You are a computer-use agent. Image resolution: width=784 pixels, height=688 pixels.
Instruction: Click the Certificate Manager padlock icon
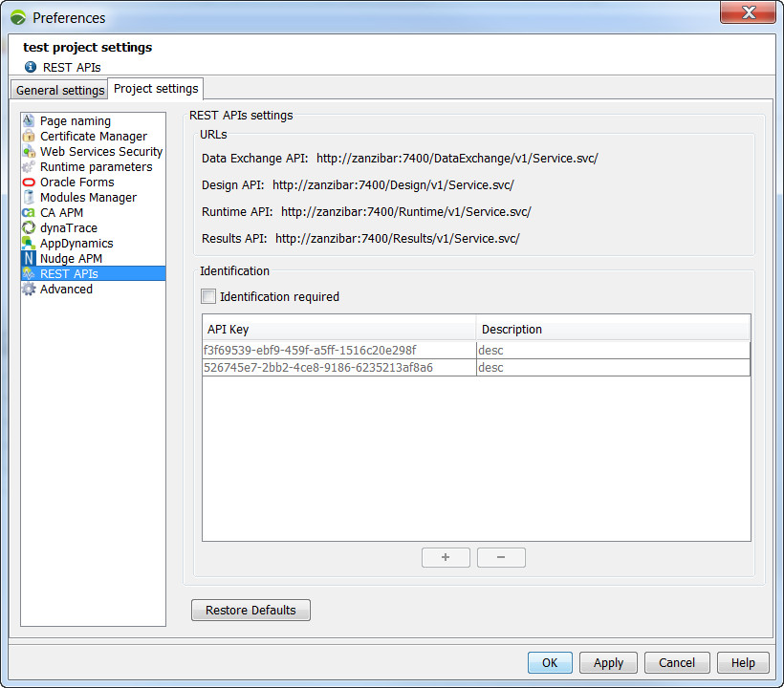click(29, 137)
